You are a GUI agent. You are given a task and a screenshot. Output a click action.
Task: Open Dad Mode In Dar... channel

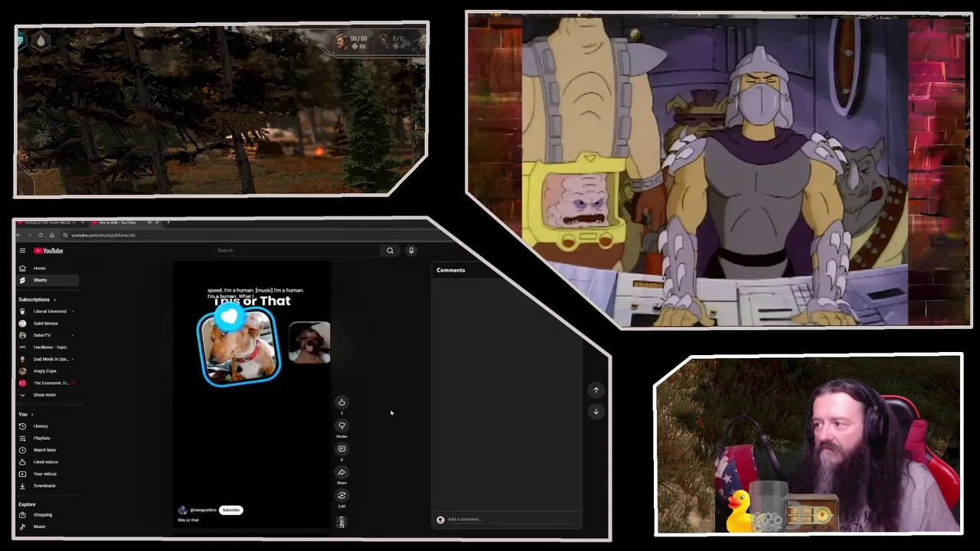(47, 359)
